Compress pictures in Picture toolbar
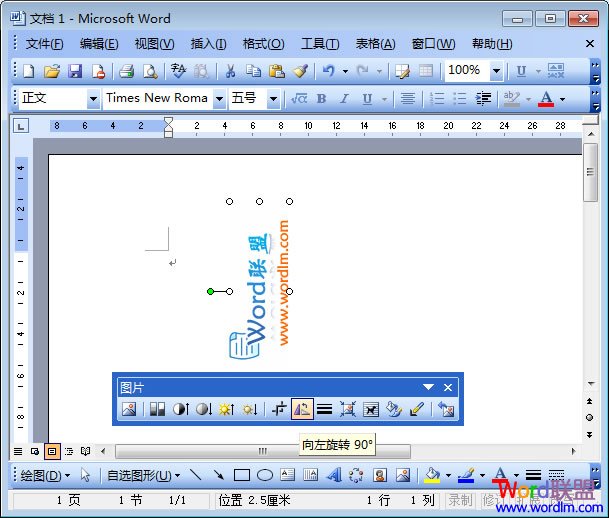 pyautogui.click(x=348, y=409)
